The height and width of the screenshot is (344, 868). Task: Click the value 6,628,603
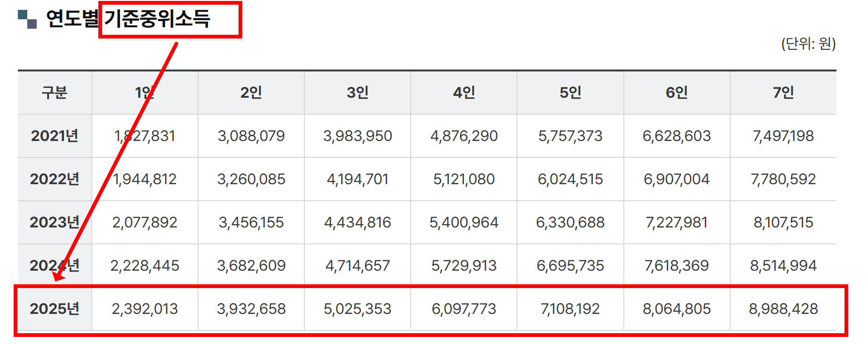coord(677,136)
